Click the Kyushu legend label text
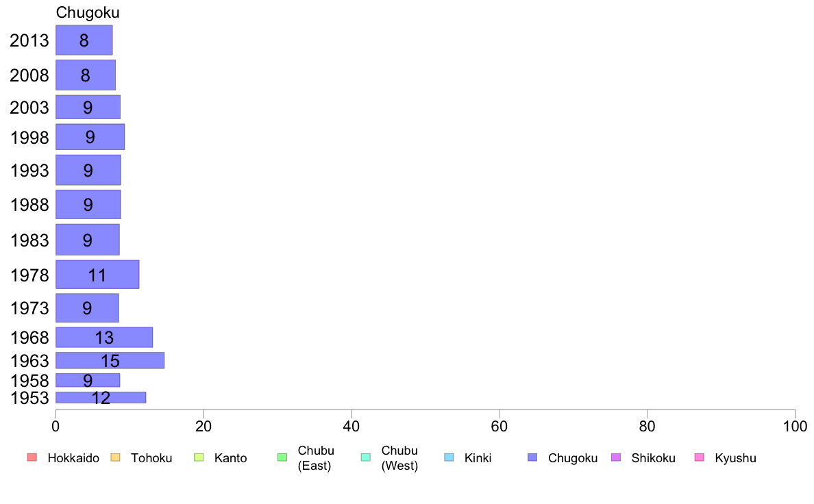The image size is (814, 504). pos(735,458)
